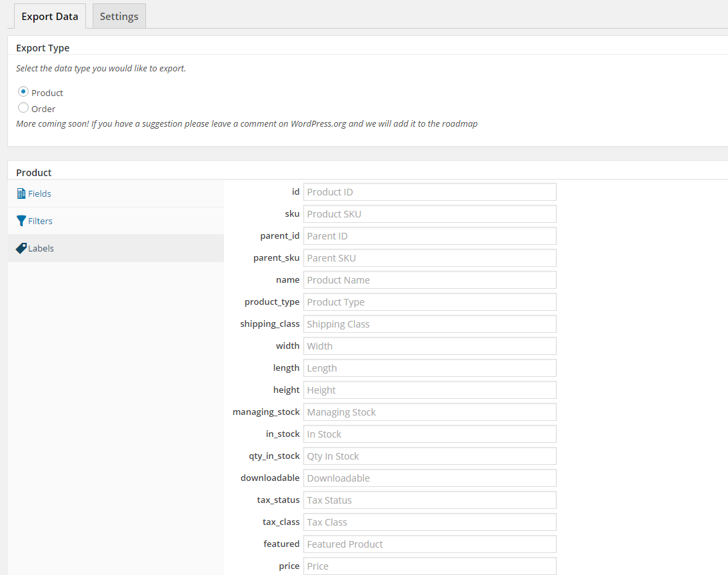The height and width of the screenshot is (575, 728).
Task: Click the Qty In Stock field
Action: pos(429,456)
